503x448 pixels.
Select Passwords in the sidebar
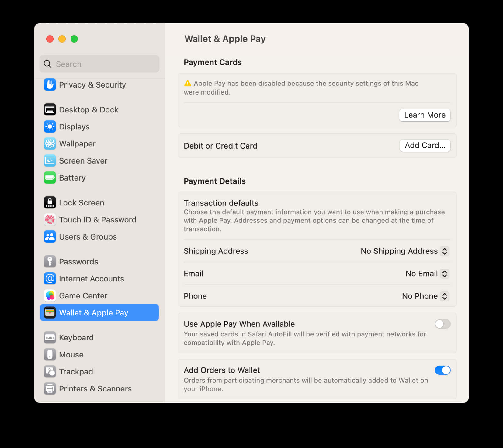coord(99,262)
